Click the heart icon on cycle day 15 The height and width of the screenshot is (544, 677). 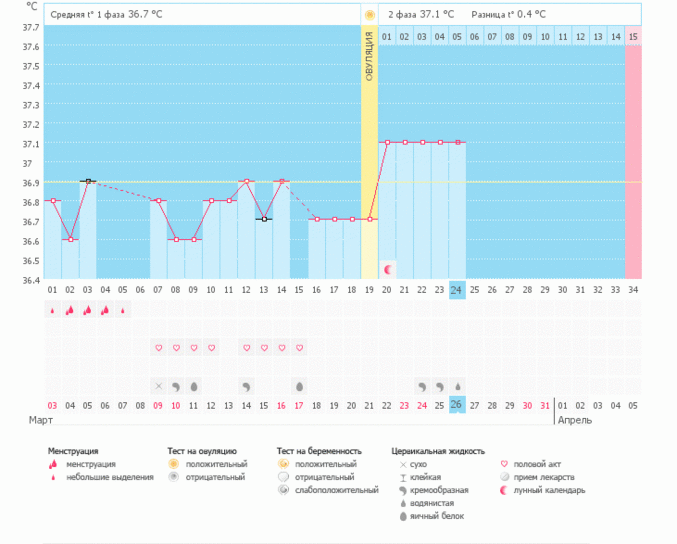pos(299,348)
